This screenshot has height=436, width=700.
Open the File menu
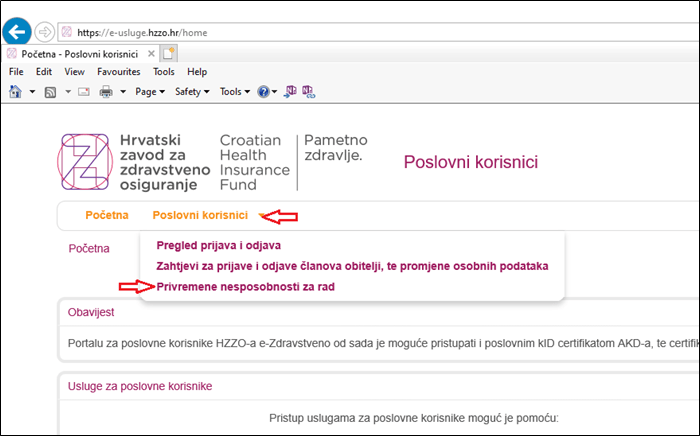(x=16, y=72)
